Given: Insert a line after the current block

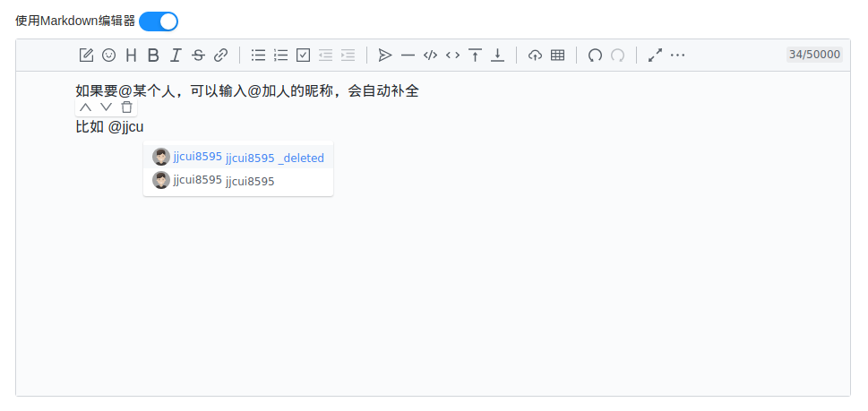Looking at the screenshot, I should point(498,55).
